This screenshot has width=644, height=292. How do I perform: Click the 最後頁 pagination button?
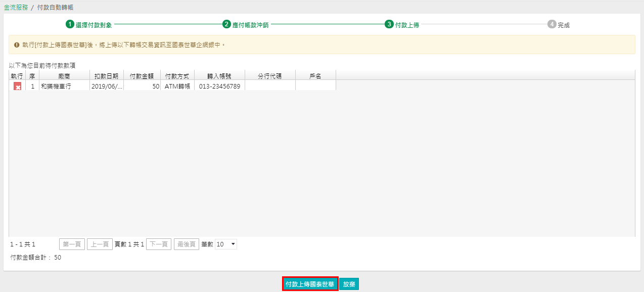pyautogui.click(x=187, y=244)
